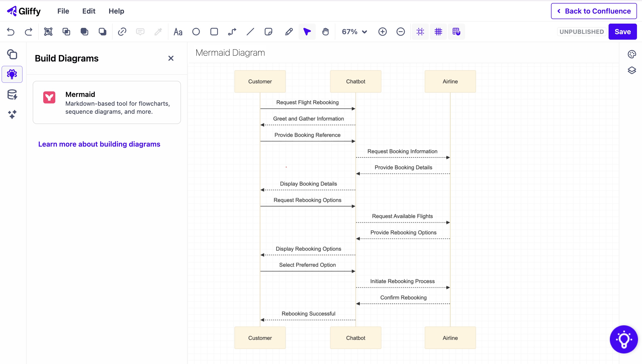Activate the Pan hand tool

(x=325, y=32)
